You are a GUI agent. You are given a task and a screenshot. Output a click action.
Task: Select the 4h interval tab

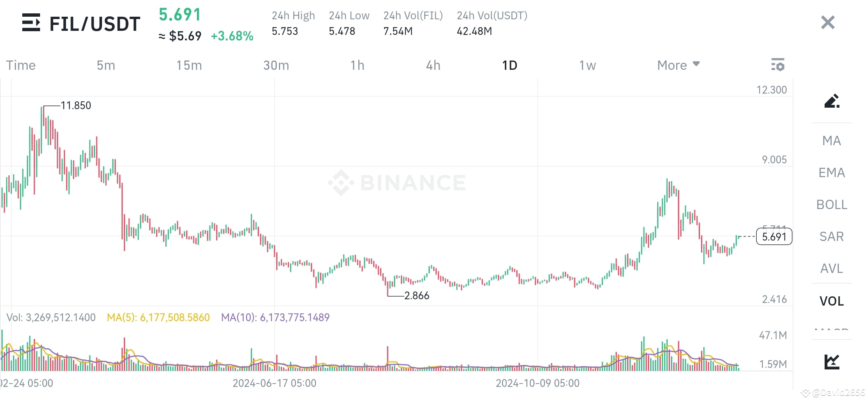(x=433, y=65)
